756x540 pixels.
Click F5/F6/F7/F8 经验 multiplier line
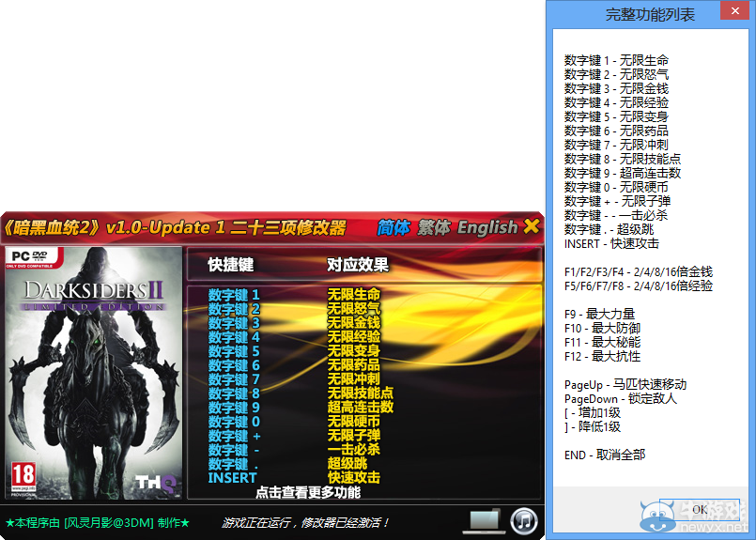pos(639,285)
